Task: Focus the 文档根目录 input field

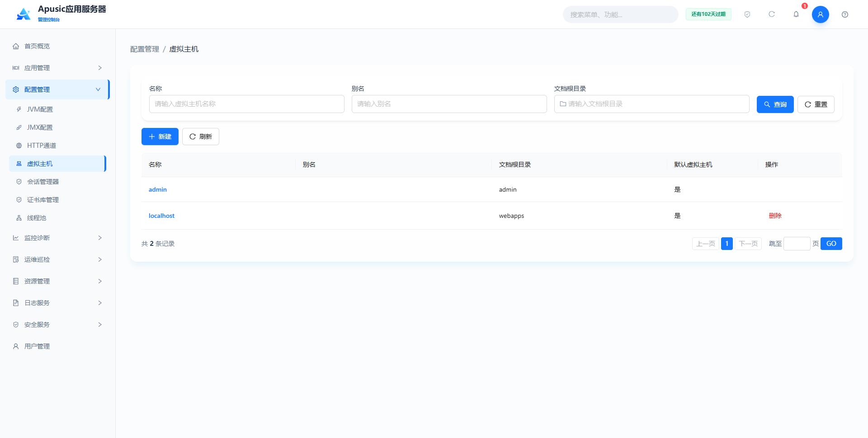Action: tap(652, 104)
